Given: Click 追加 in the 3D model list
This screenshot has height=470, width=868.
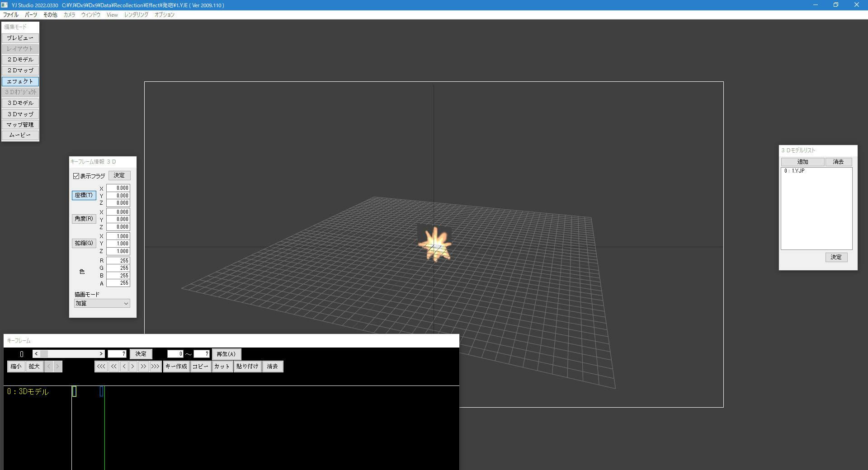Looking at the screenshot, I should tap(802, 162).
